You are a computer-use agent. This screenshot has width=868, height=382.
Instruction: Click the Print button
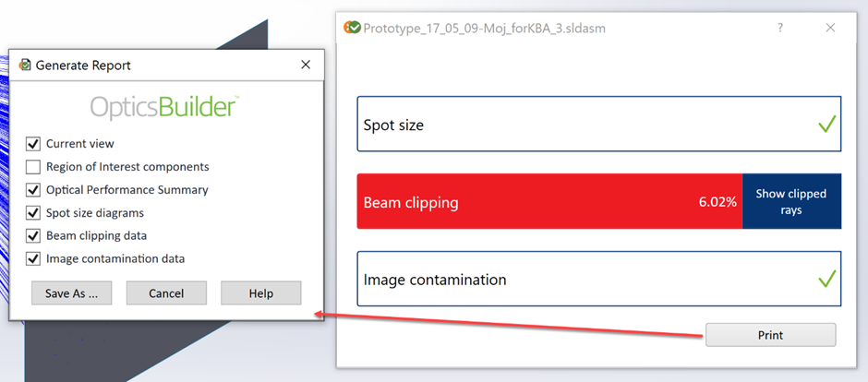coord(770,335)
